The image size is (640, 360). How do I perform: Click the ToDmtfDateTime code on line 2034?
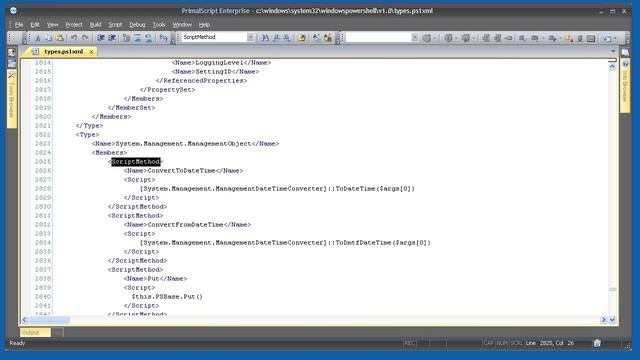pyautogui.click(x=383, y=242)
